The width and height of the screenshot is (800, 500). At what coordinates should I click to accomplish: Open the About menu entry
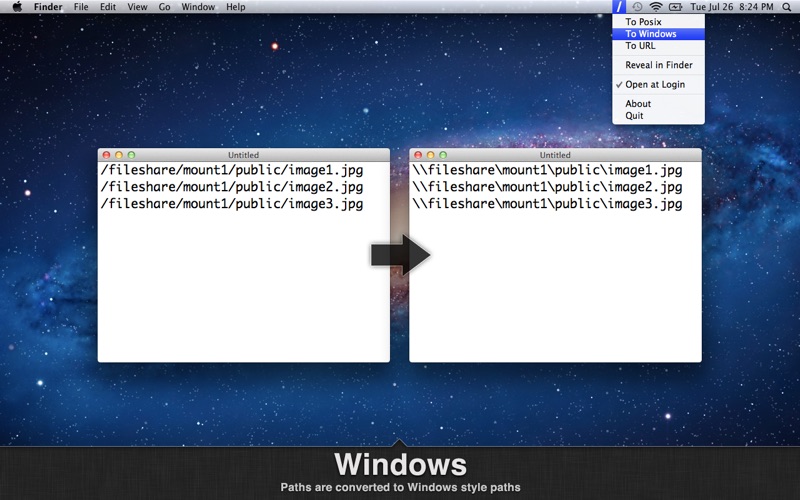pyautogui.click(x=638, y=104)
